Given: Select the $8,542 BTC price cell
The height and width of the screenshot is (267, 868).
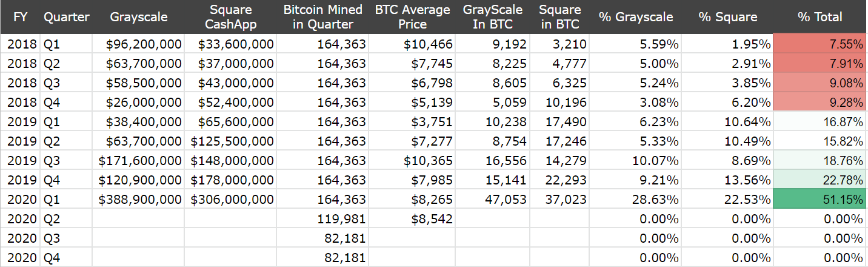Looking at the screenshot, I should 412,218.
